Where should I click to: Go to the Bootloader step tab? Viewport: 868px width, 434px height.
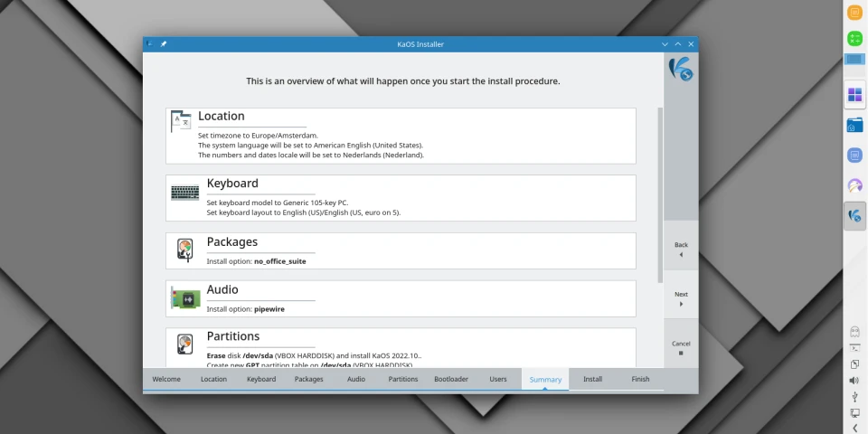pyautogui.click(x=451, y=380)
